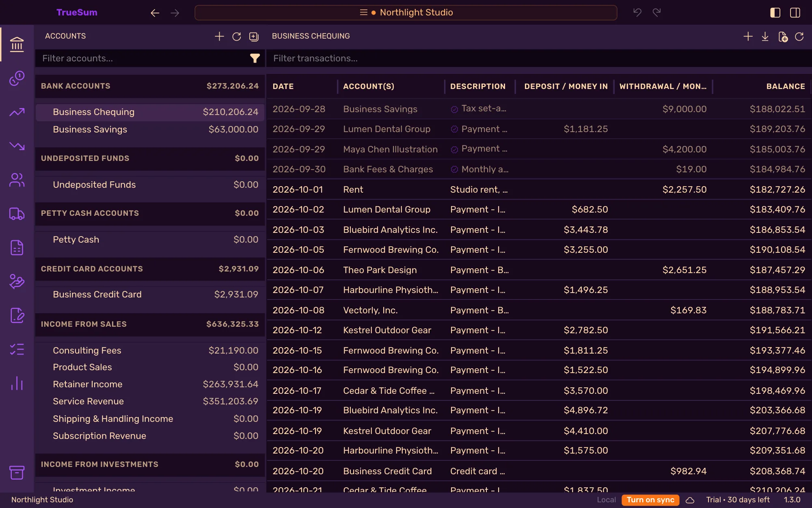Open the archive box sidebar icon

(17, 472)
